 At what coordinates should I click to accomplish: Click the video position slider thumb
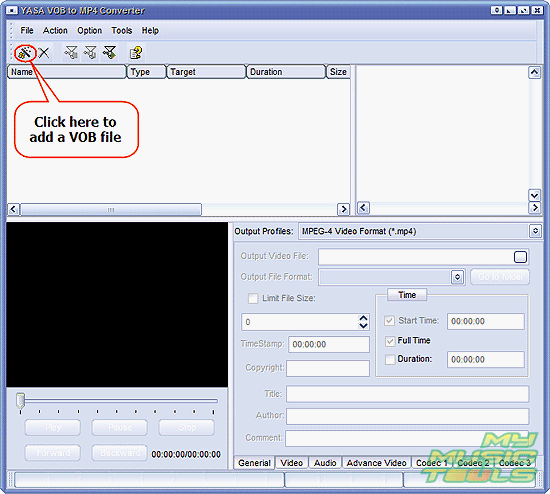(21, 401)
